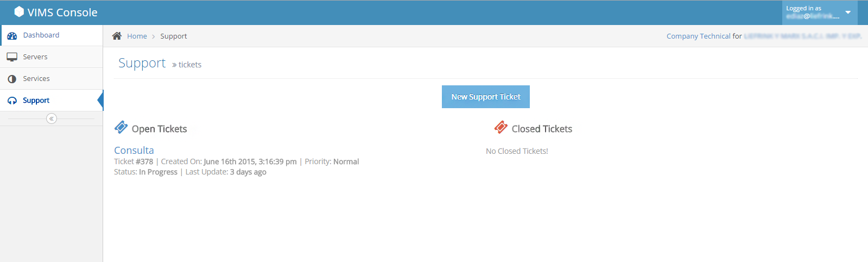Click the home icon in breadcrumb
The width and height of the screenshot is (868, 262).
tap(117, 36)
